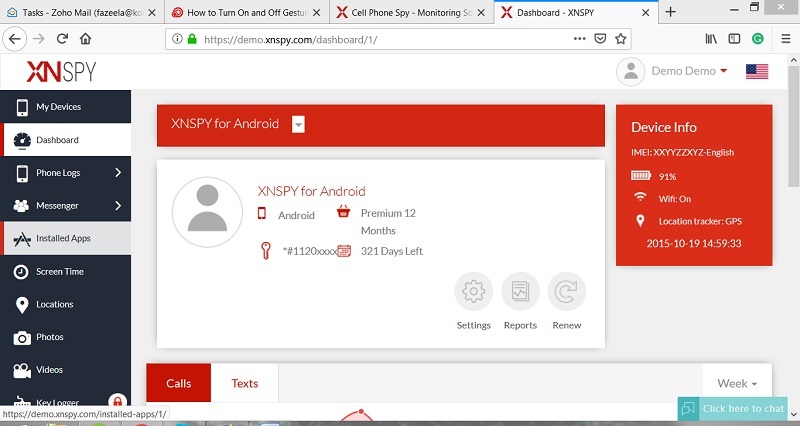The width and height of the screenshot is (800, 426).
Task: Click the 321 Days Left text
Action: pyautogui.click(x=392, y=251)
